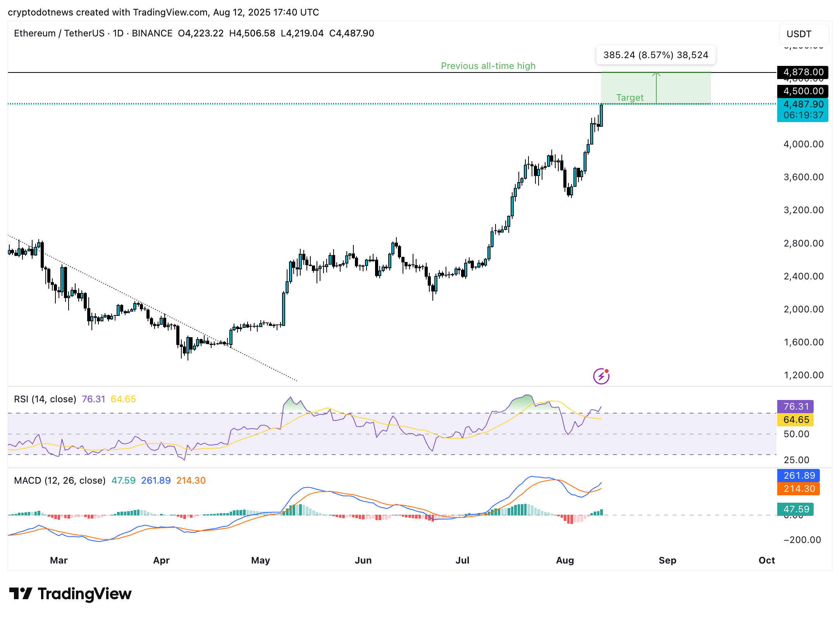Click the 4,500.00 price level label
840x617 pixels.
pos(802,91)
